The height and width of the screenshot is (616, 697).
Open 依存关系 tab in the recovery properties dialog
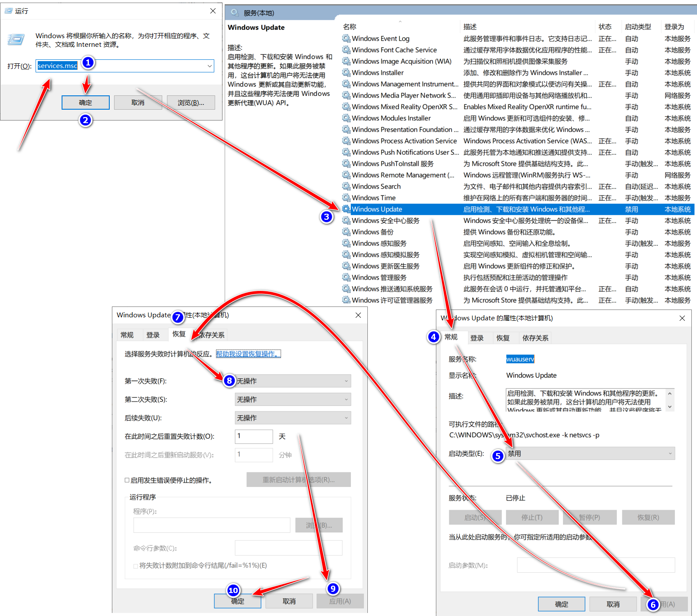click(212, 335)
